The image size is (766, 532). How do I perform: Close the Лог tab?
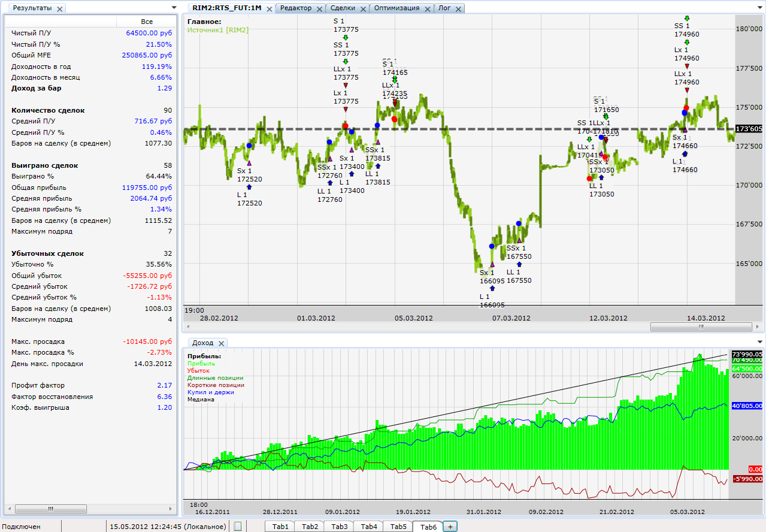click(459, 8)
